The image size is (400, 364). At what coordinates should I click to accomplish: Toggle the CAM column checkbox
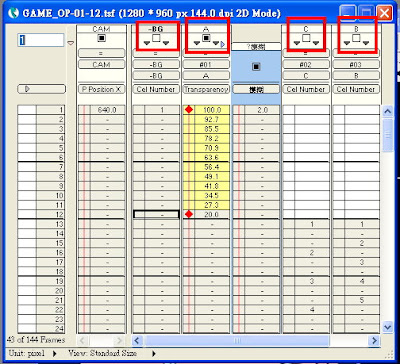pos(101,38)
